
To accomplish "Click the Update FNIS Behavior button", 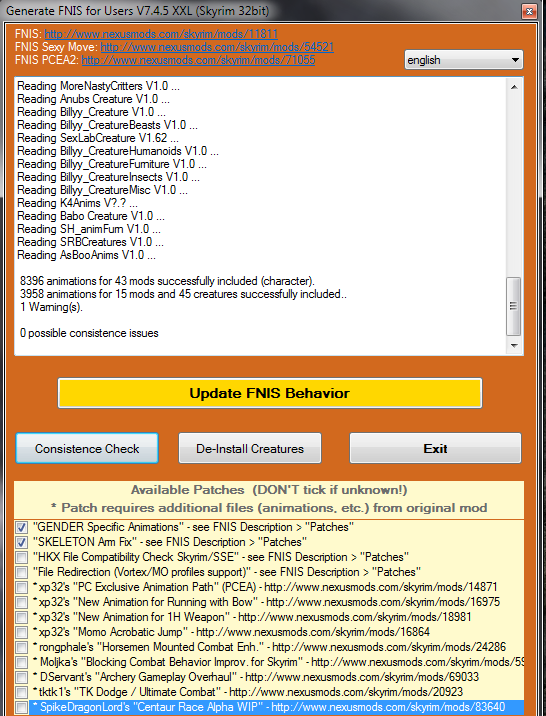I will tap(270, 393).
